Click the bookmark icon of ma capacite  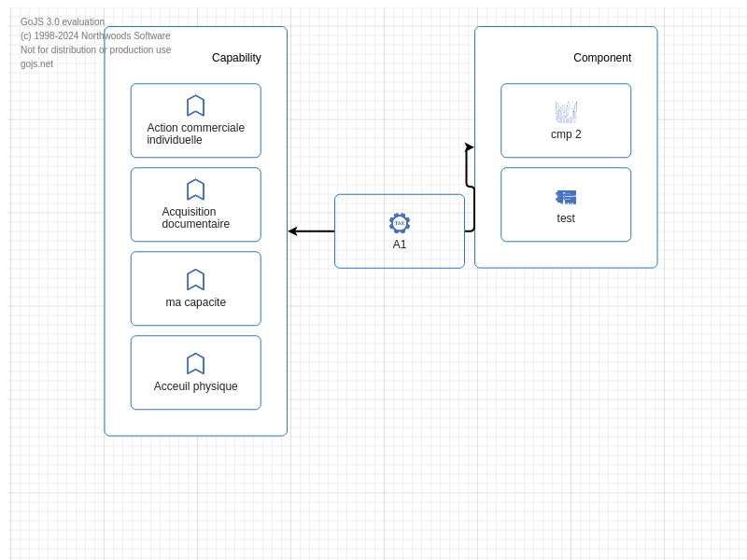[x=195, y=280]
